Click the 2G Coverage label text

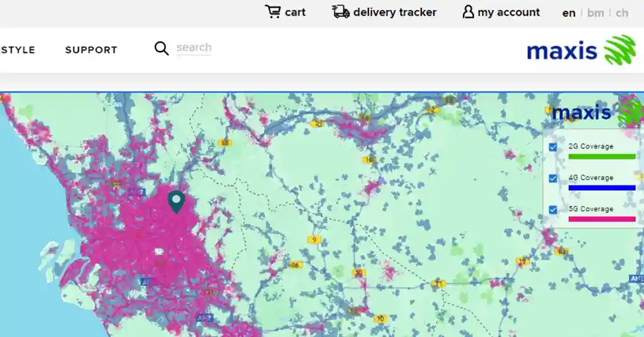pos(591,146)
